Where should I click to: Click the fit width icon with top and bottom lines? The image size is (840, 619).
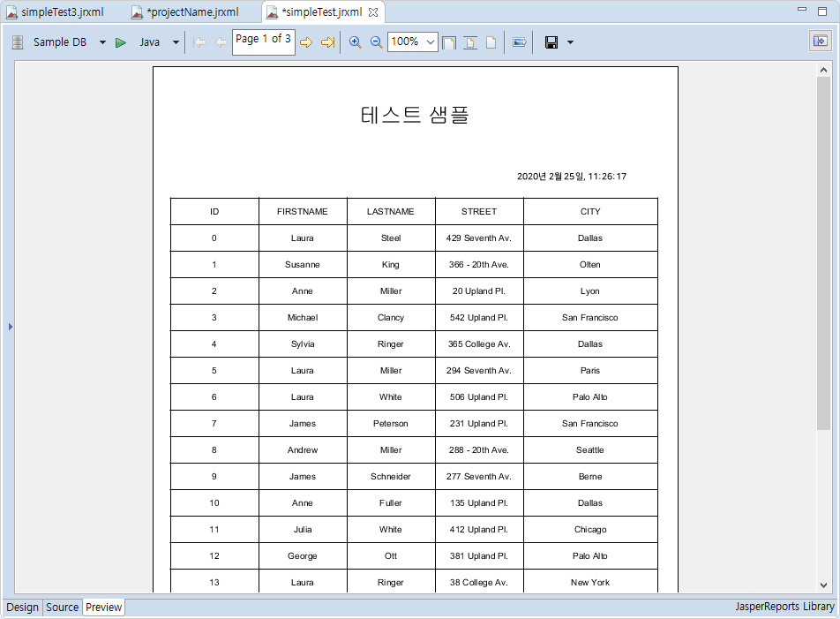[x=470, y=42]
